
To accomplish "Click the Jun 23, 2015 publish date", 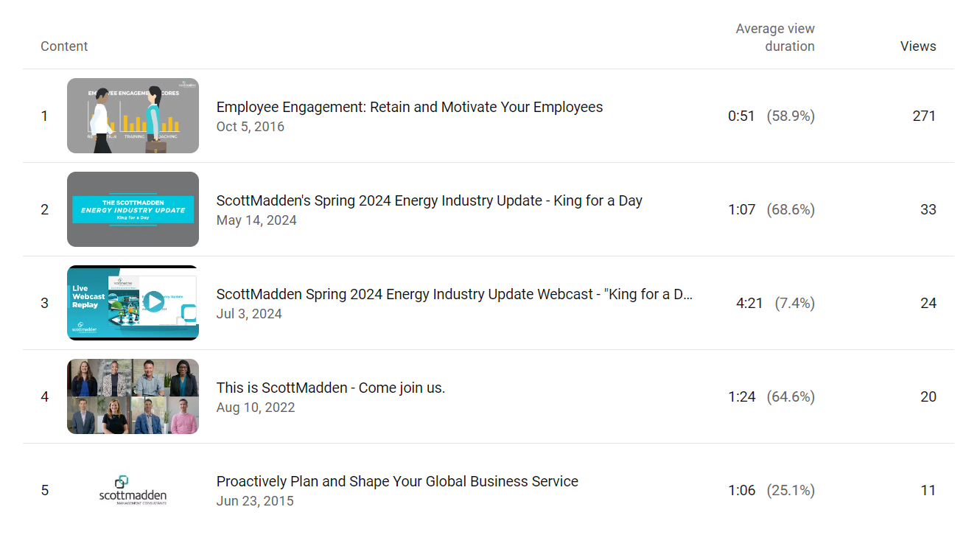I will [255, 501].
